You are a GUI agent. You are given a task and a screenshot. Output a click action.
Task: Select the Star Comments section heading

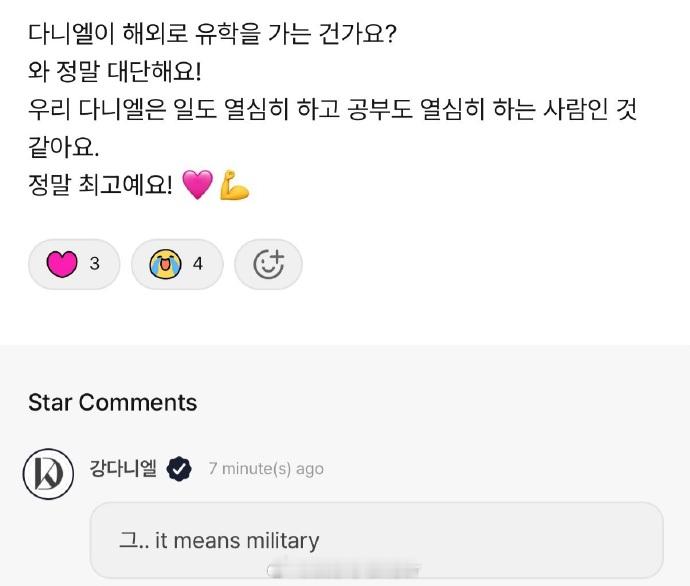(x=112, y=402)
